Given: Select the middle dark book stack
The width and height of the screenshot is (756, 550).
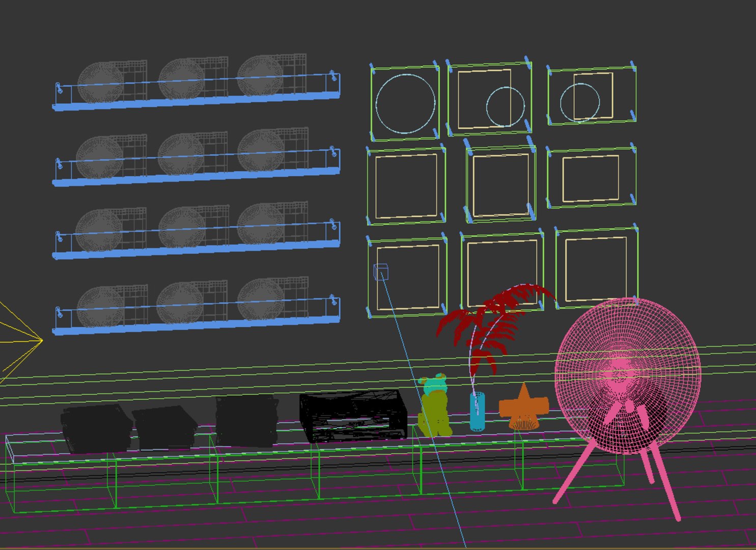Looking at the screenshot, I should 164,428.
